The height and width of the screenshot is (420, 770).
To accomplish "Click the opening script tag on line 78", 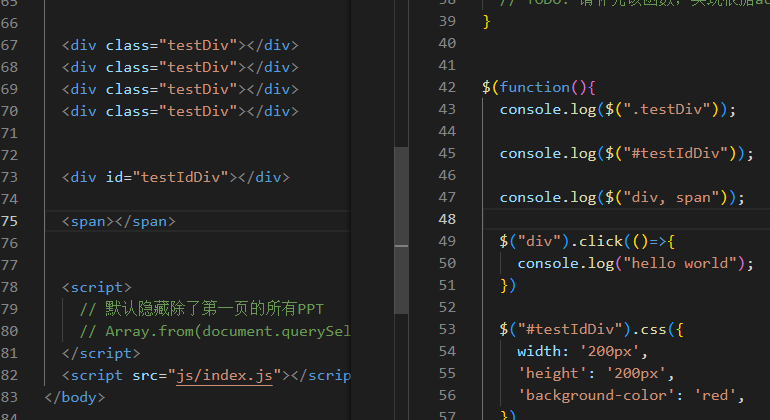I will tap(96, 287).
